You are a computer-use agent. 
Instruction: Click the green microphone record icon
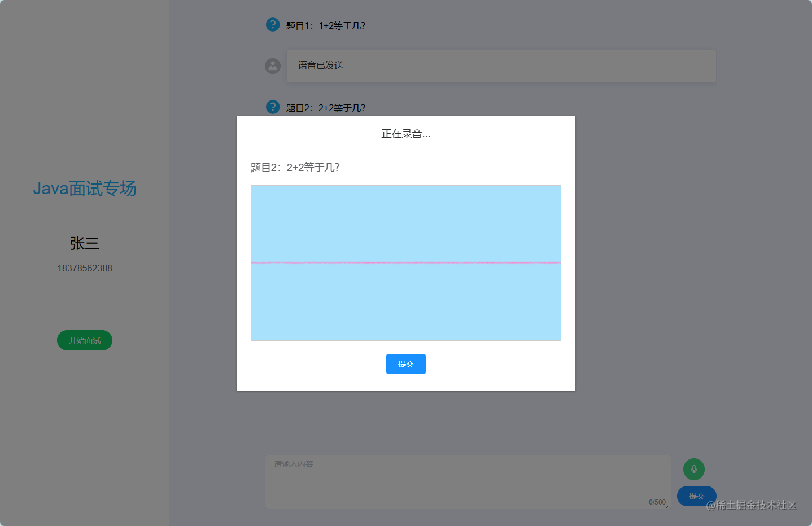(x=693, y=469)
